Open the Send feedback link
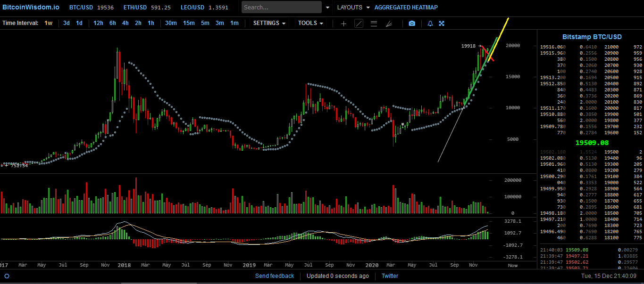The height and width of the screenshot is (284, 644). click(275, 276)
